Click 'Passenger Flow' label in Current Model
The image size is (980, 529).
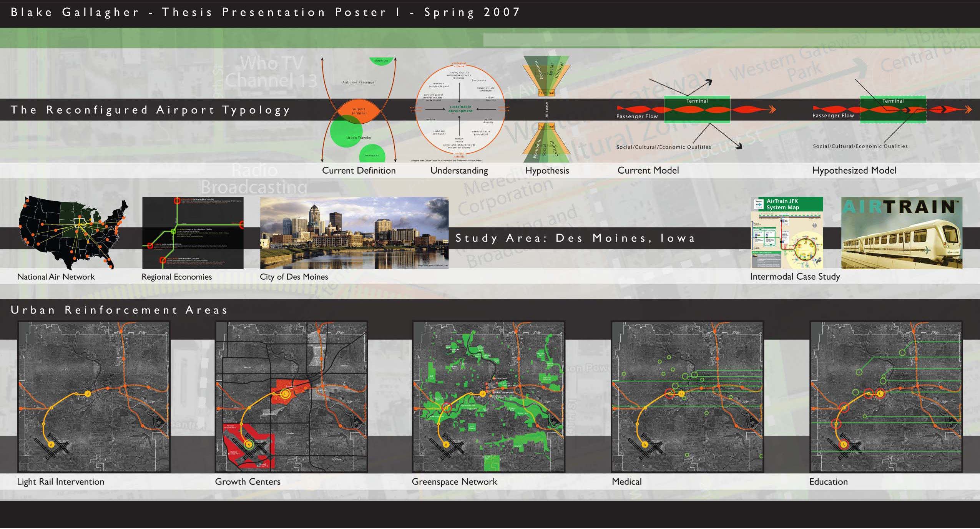[x=637, y=116]
